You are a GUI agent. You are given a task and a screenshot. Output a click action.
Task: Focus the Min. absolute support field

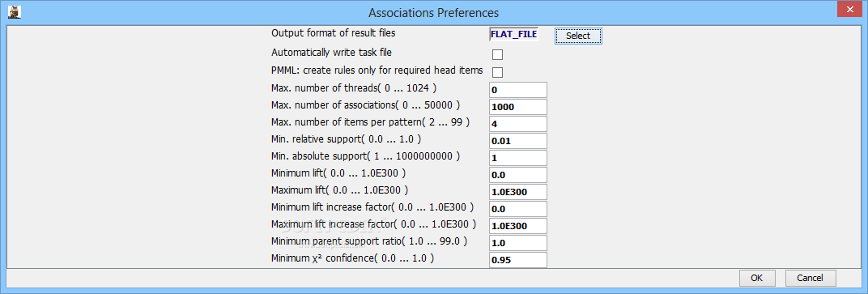pos(518,158)
